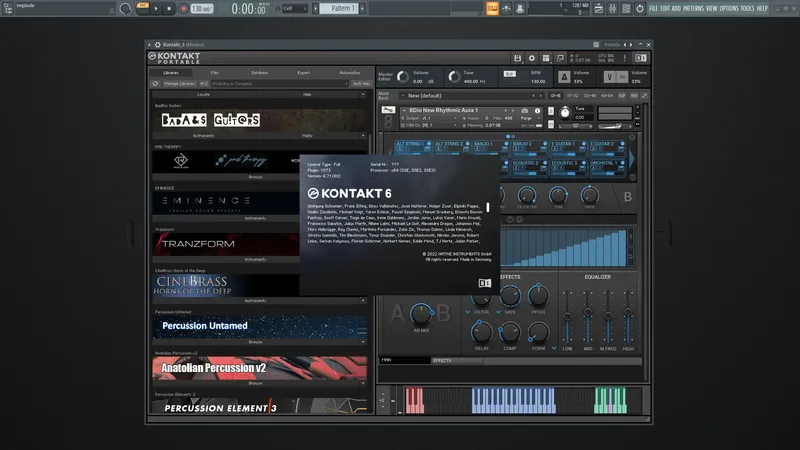Adjust the EQ LOW slider

point(567,317)
